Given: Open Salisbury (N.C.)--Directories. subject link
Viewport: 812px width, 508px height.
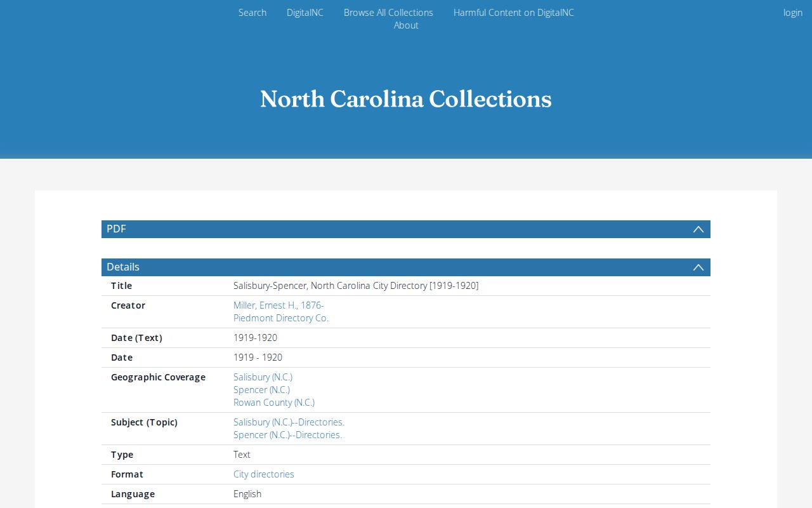Looking at the screenshot, I should coord(289,422).
